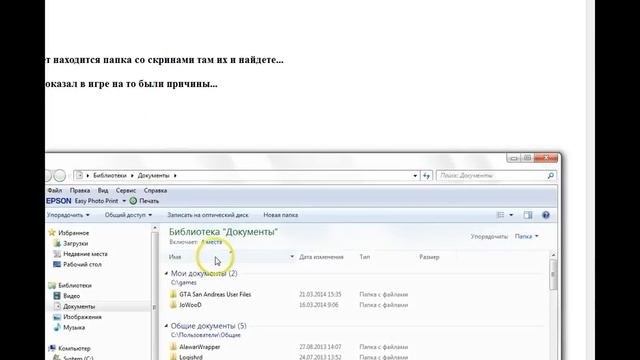Viewport: 640px width, 360px height.
Task: Open the Правка menu
Action: click(80, 190)
